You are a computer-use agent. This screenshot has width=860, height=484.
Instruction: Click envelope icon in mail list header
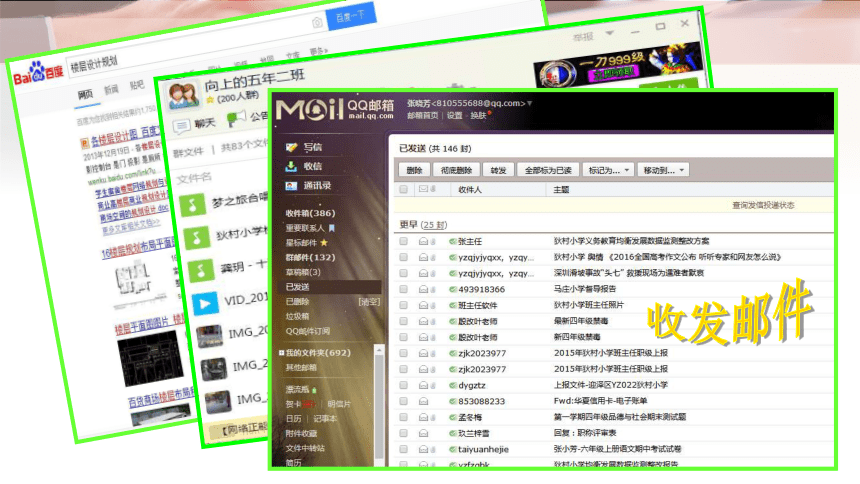[423, 189]
